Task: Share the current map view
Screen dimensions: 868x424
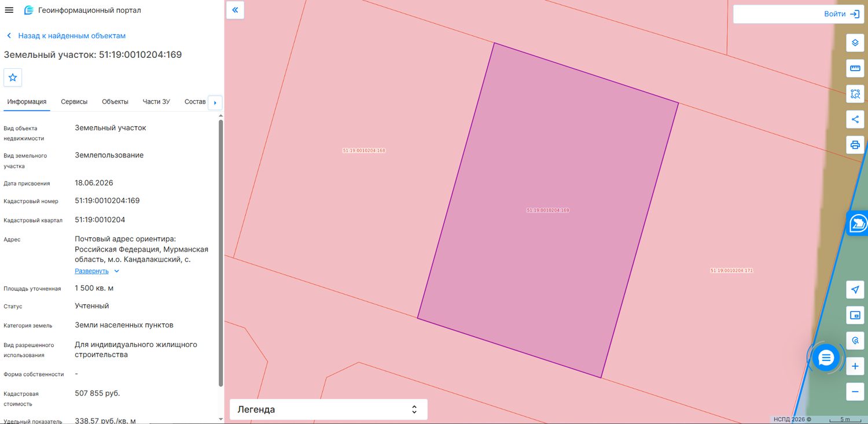Action: point(855,119)
